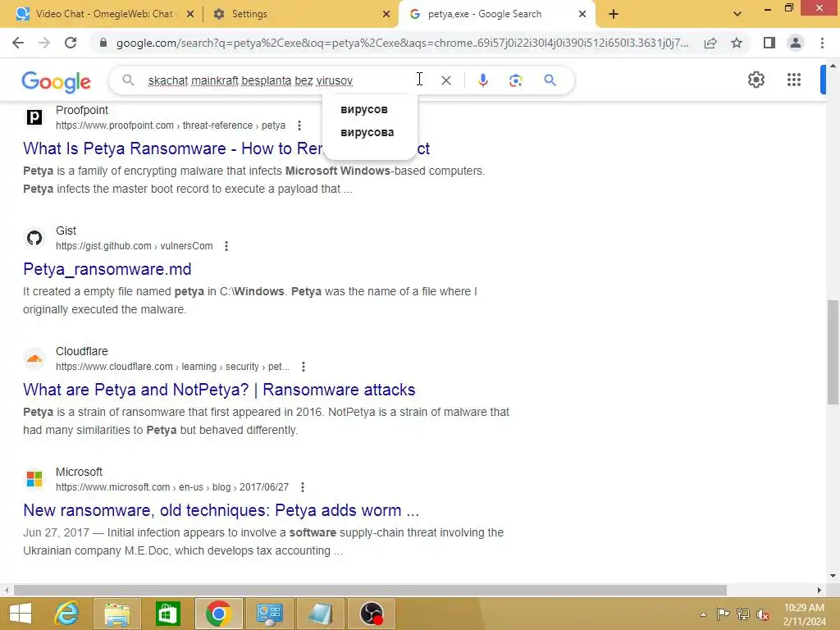Screen dimensions: 840x630
Task: Click scrollbar down arrow
Action: click(x=833, y=576)
